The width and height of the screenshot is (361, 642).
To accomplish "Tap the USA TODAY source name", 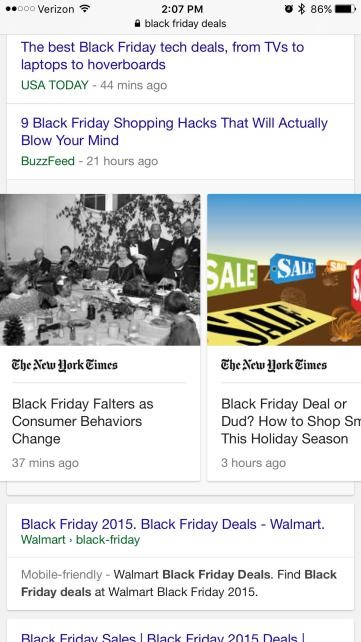I will (x=54, y=85).
